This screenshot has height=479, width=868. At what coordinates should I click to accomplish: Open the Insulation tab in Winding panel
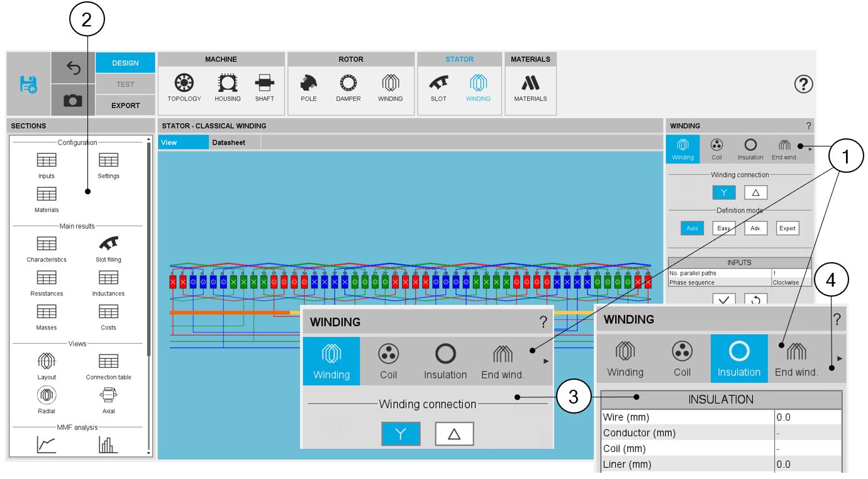click(750, 149)
